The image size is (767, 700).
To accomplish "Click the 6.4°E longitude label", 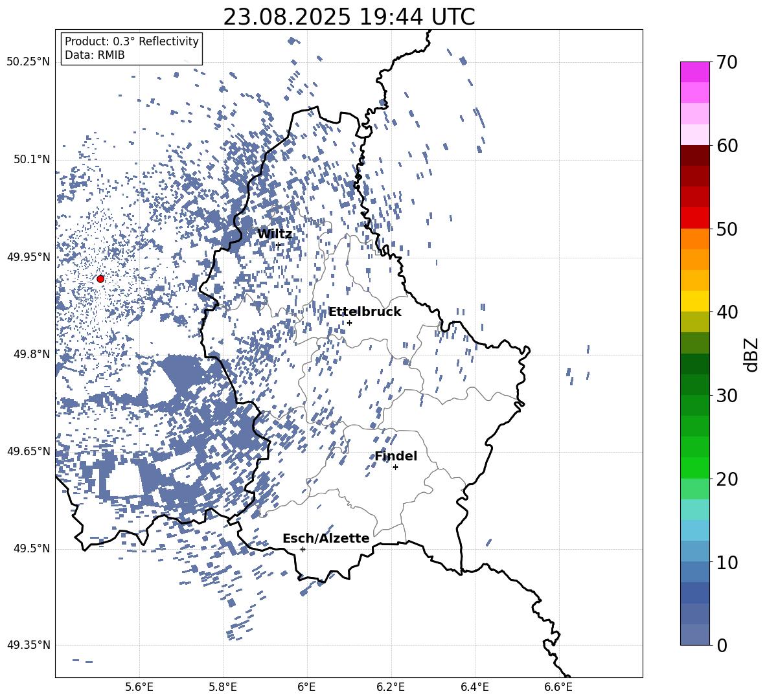I will pyautogui.click(x=475, y=687).
